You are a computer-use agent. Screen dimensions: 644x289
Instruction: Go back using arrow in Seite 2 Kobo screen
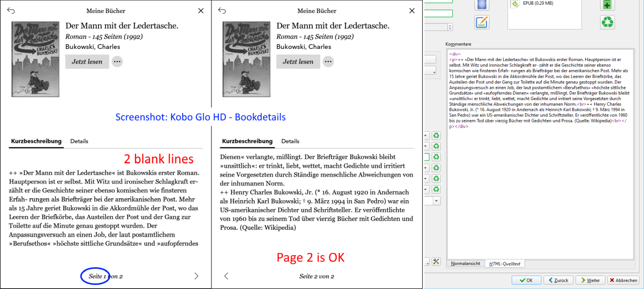point(222,11)
